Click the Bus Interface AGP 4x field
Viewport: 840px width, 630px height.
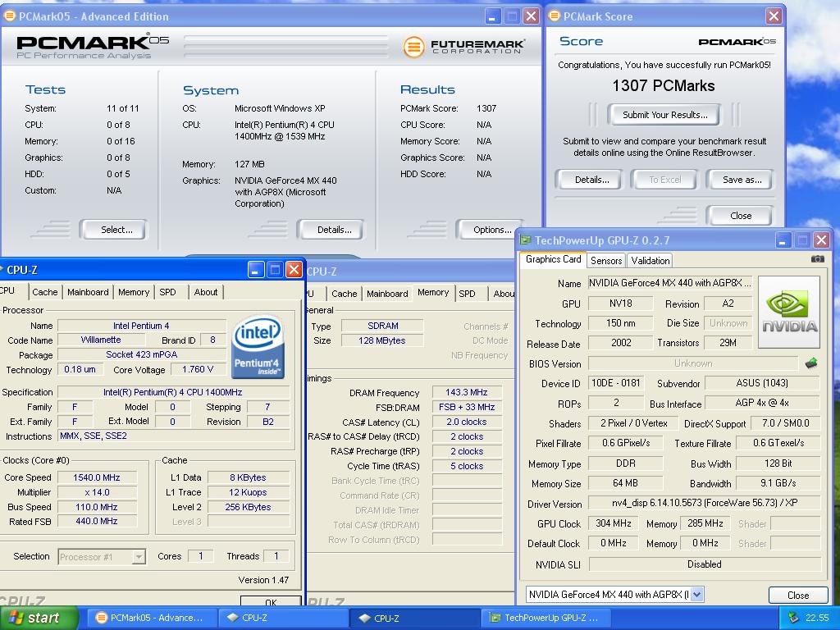click(762, 403)
